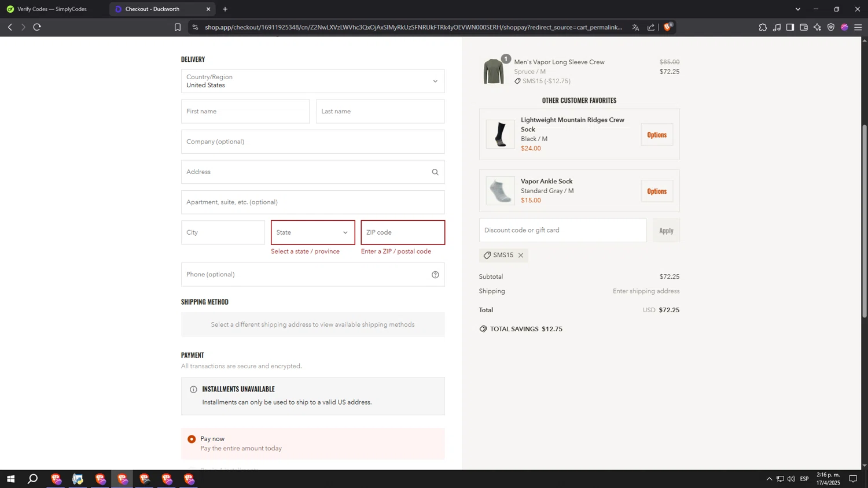Click Apply discount button

666,231
